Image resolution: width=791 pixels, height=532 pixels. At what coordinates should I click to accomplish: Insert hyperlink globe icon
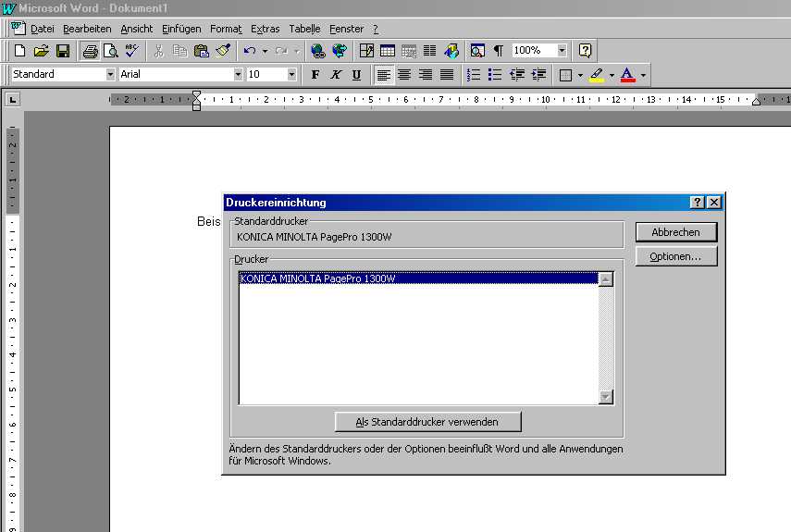[318, 51]
